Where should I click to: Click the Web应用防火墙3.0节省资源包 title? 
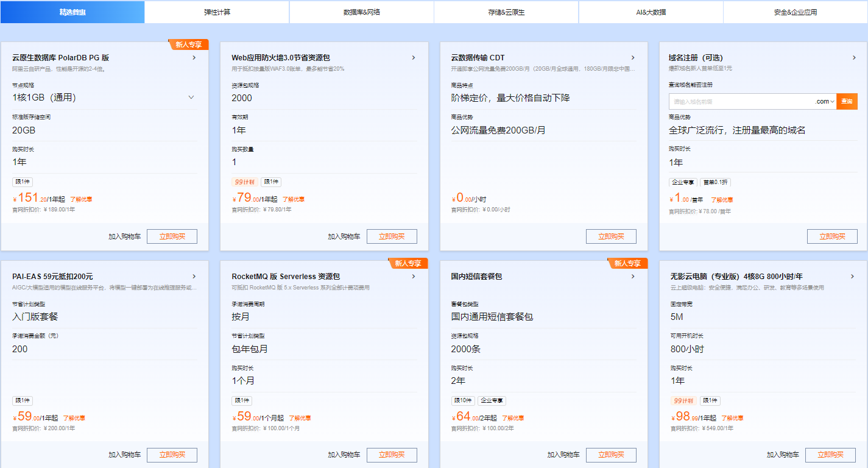click(x=281, y=58)
